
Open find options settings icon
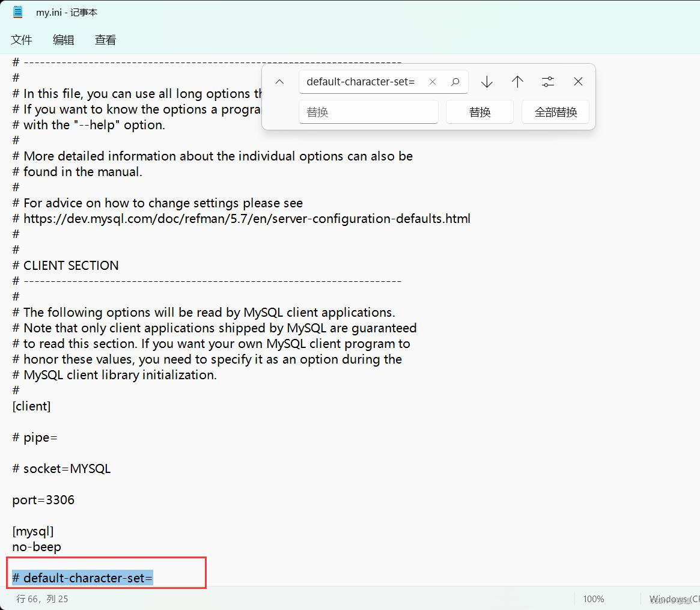tap(548, 82)
